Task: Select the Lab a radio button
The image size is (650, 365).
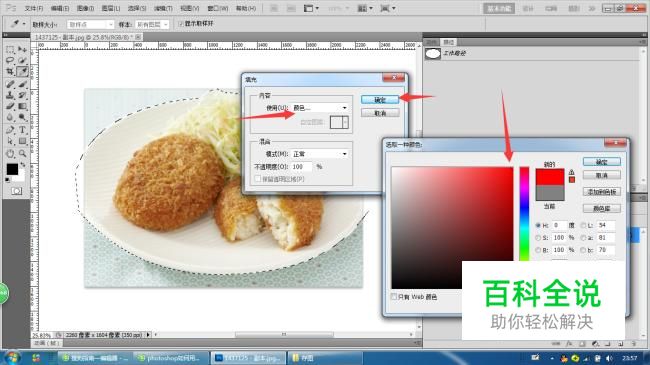Action: point(583,238)
